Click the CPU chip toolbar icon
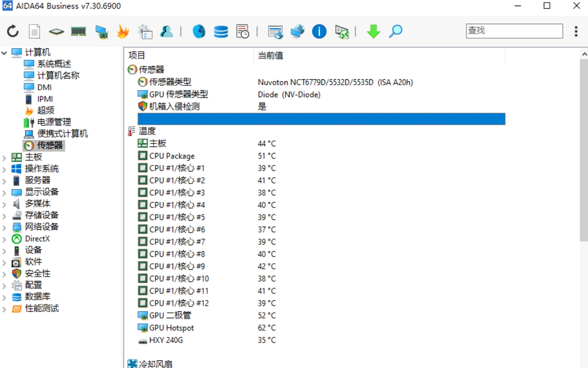The width and height of the screenshot is (588, 368). click(56, 31)
